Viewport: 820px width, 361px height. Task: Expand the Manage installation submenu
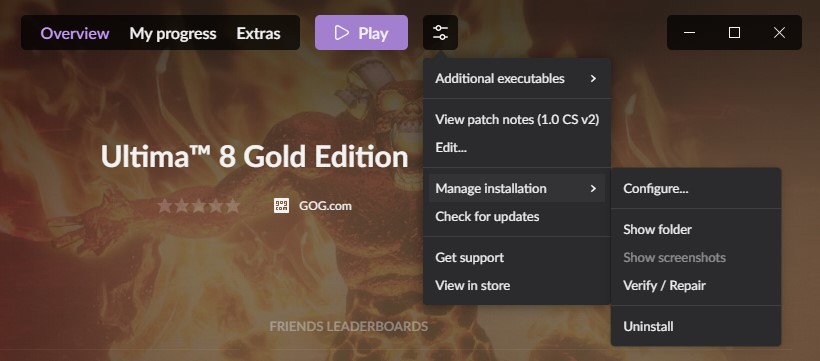point(517,188)
